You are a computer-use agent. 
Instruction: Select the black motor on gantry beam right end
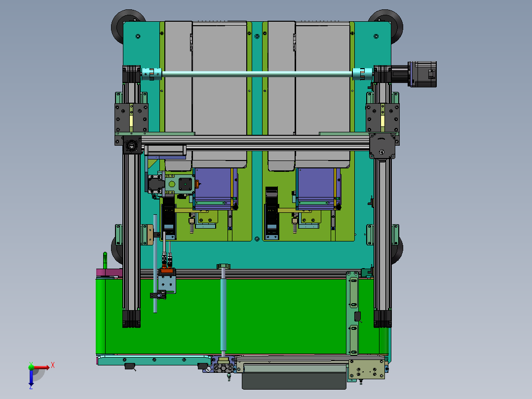coord(382,146)
